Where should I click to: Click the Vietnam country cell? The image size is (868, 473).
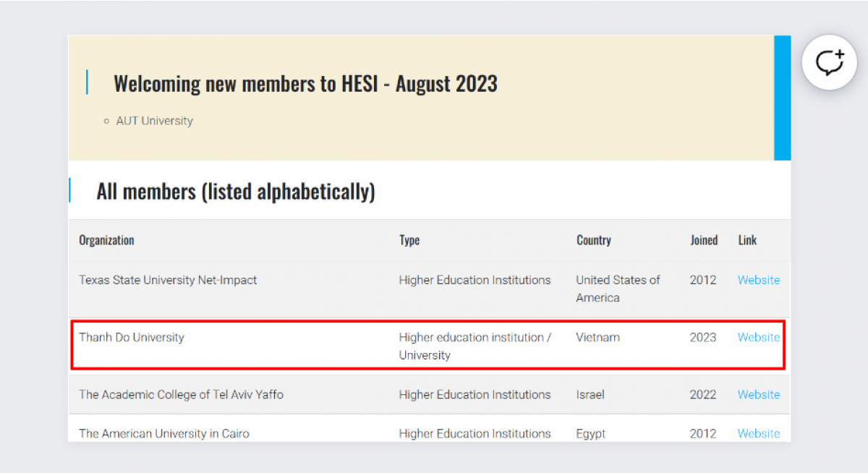[598, 337]
